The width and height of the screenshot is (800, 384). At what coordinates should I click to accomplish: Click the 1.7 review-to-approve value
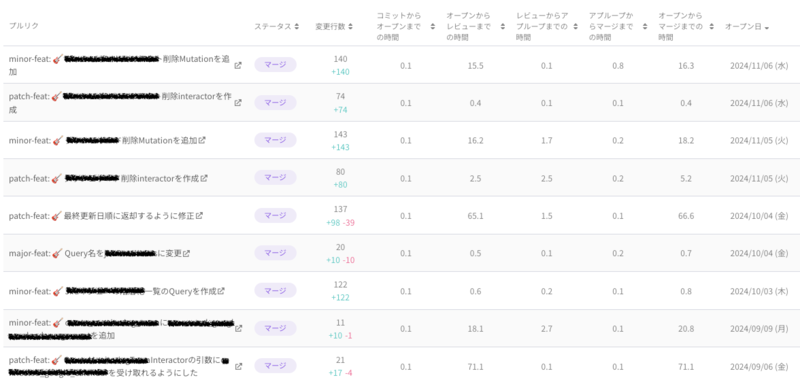[x=546, y=141]
